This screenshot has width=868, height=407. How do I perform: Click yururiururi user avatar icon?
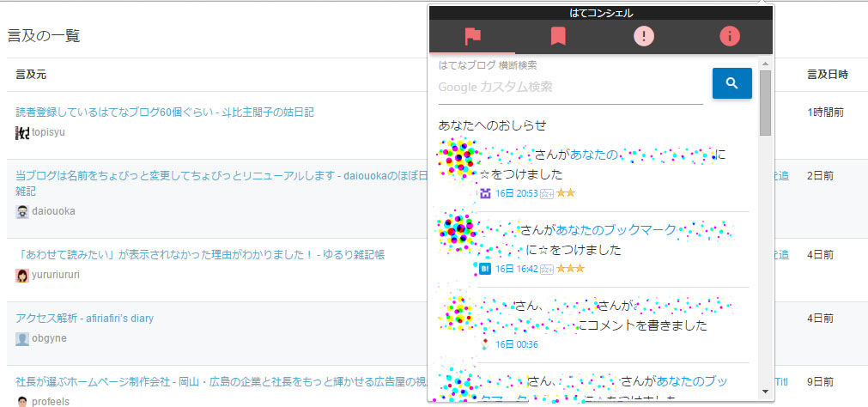[22, 276]
